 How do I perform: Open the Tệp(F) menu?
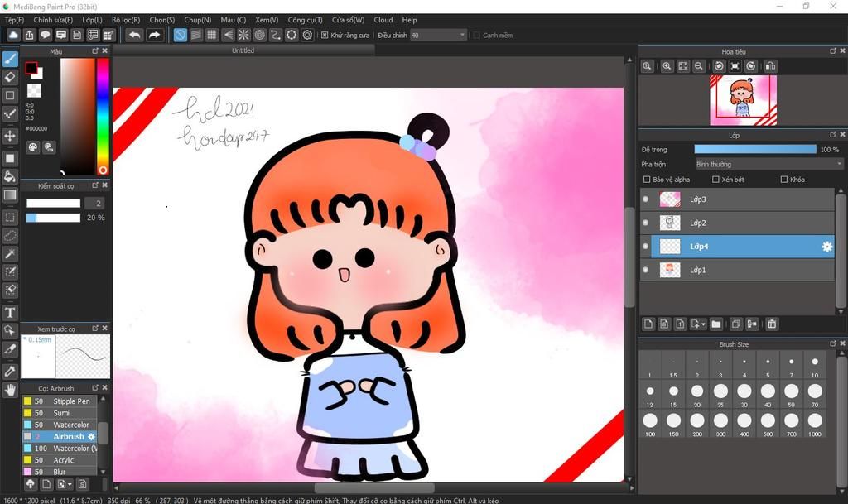click(x=15, y=20)
